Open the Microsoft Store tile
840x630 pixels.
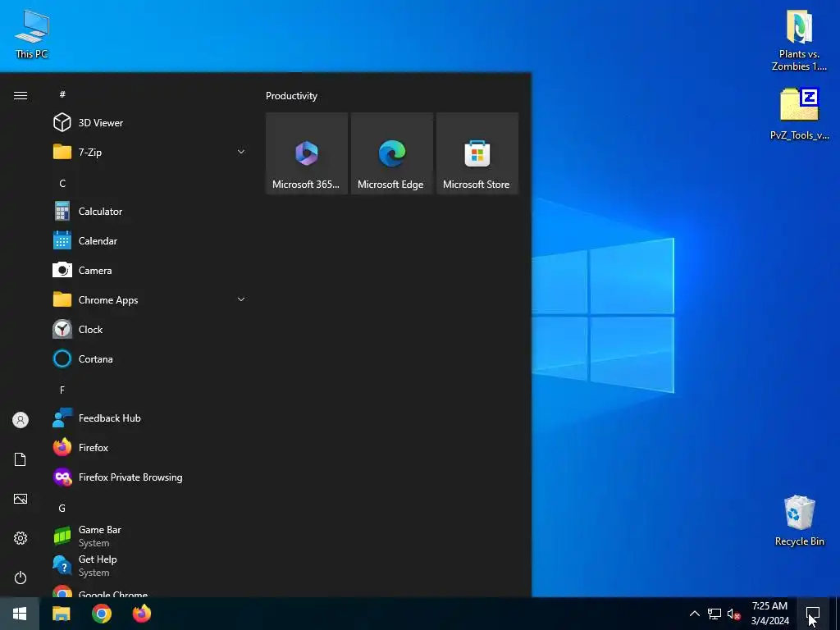tap(477, 153)
